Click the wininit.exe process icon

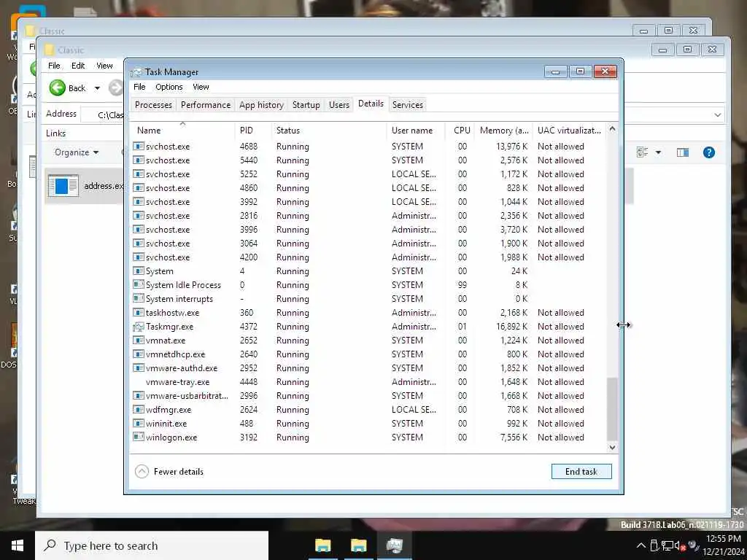pos(138,424)
